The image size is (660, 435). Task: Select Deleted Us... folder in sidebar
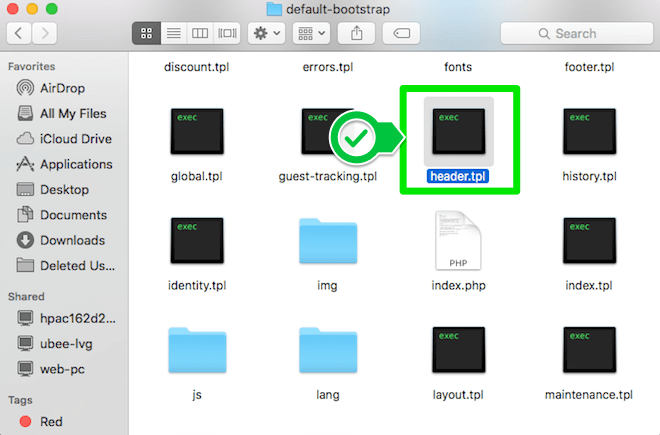coord(63,265)
